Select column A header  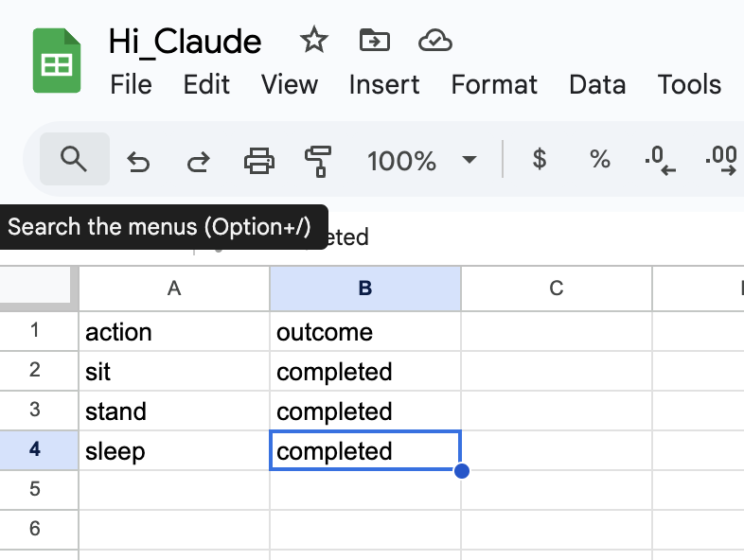174,289
